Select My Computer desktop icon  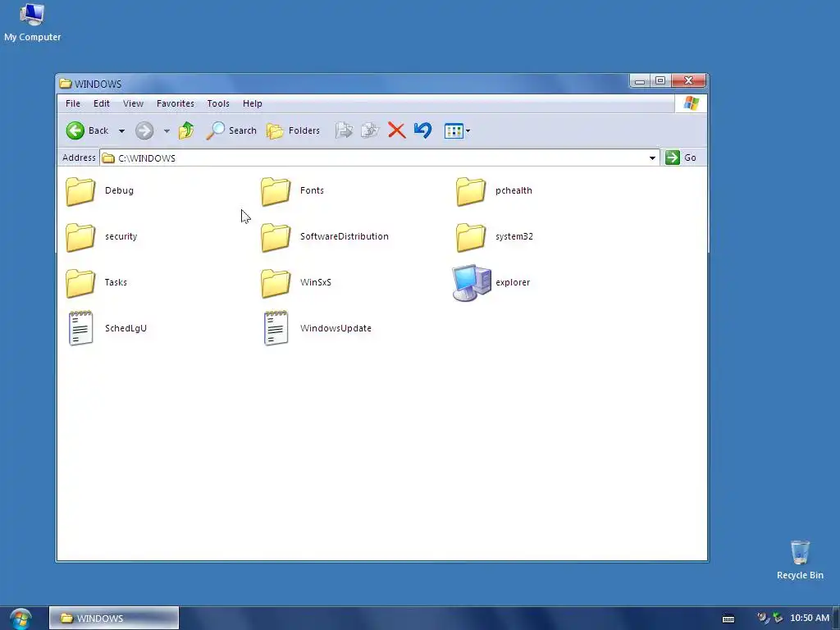(x=32, y=15)
